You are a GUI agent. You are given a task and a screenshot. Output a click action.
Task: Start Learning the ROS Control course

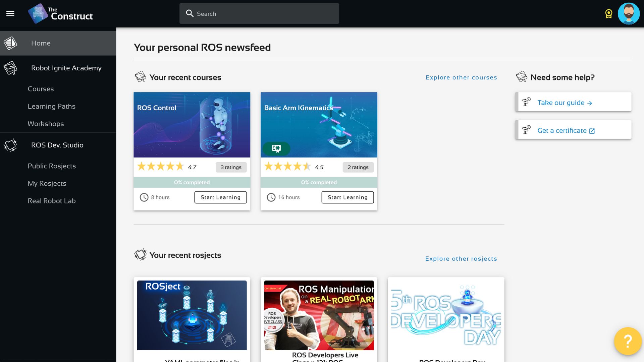click(220, 197)
